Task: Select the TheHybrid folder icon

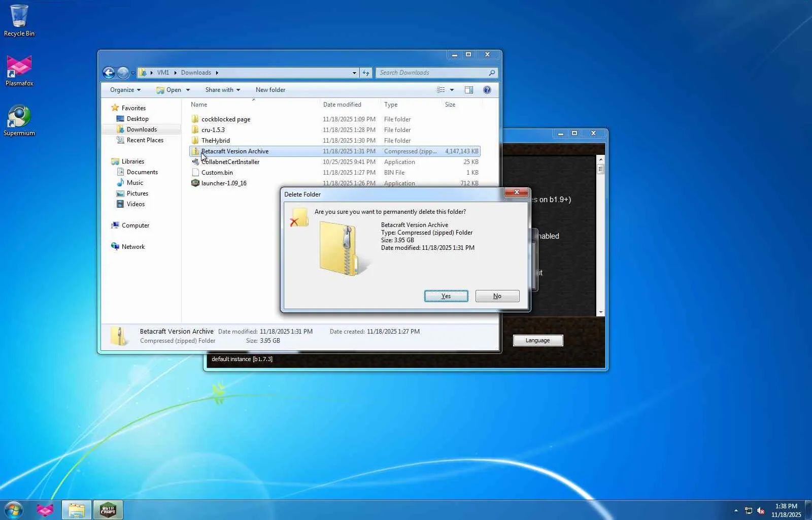Action: (195, 141)
